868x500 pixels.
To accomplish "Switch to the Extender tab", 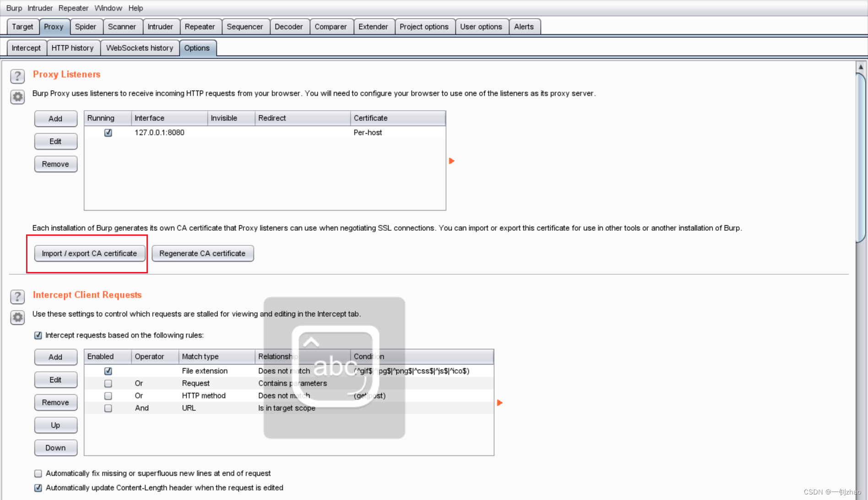I will click(x=373, y=27).
